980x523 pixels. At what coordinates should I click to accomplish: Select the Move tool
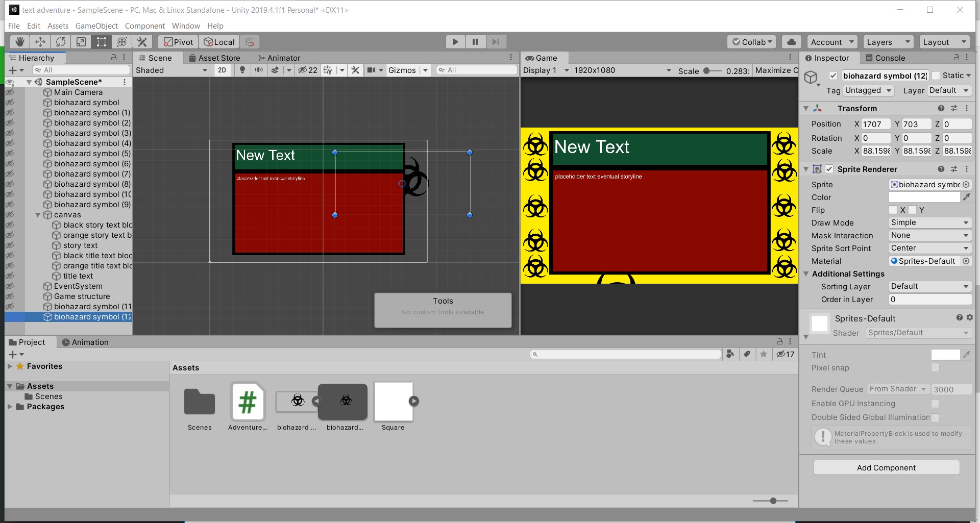point(40,42)
